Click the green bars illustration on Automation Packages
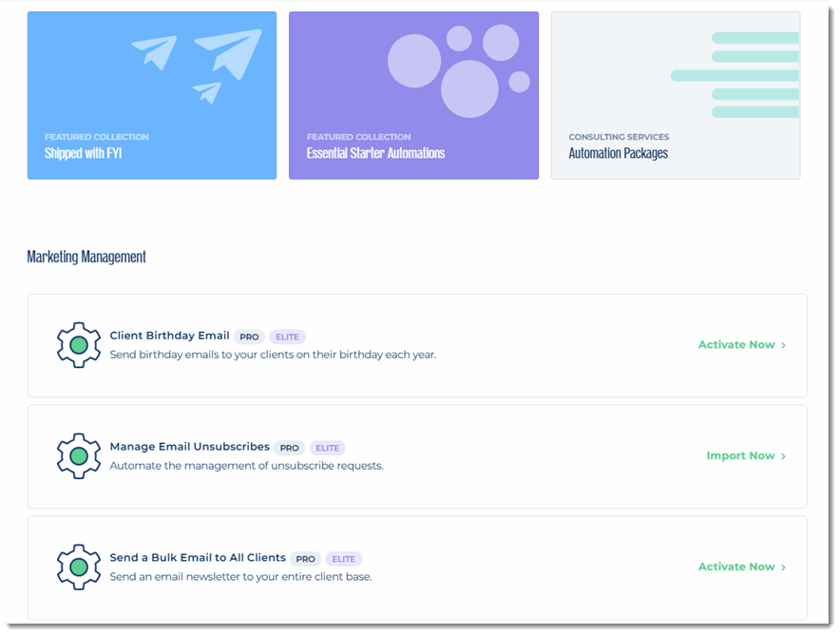 point(735,75)
